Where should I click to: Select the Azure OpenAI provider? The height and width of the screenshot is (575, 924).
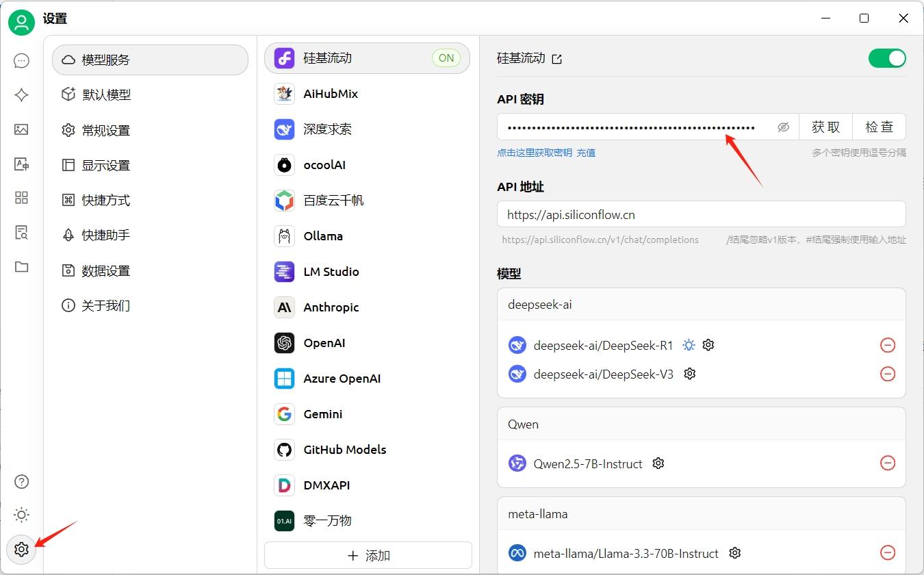pos(368,379)
